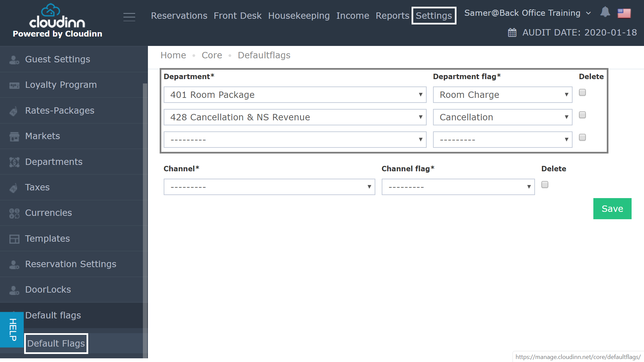The width and height of the screenshot is (644, 362).
Task: Open the Cancellation flag dropdown
Action: tap(502, 117)
